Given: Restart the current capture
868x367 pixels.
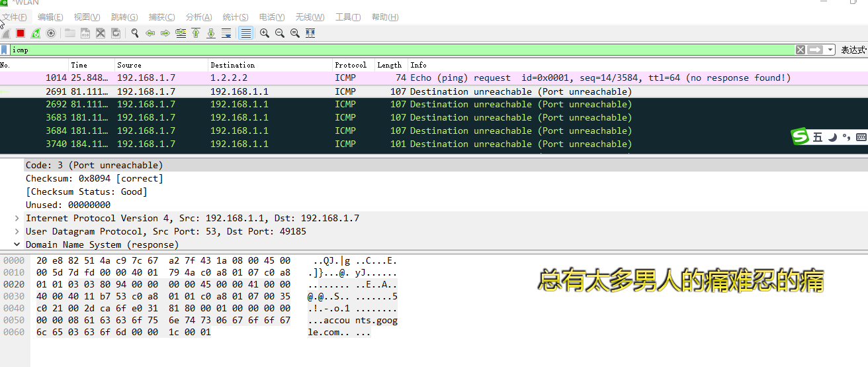Looking at the screenshot, I should (36, 33).
